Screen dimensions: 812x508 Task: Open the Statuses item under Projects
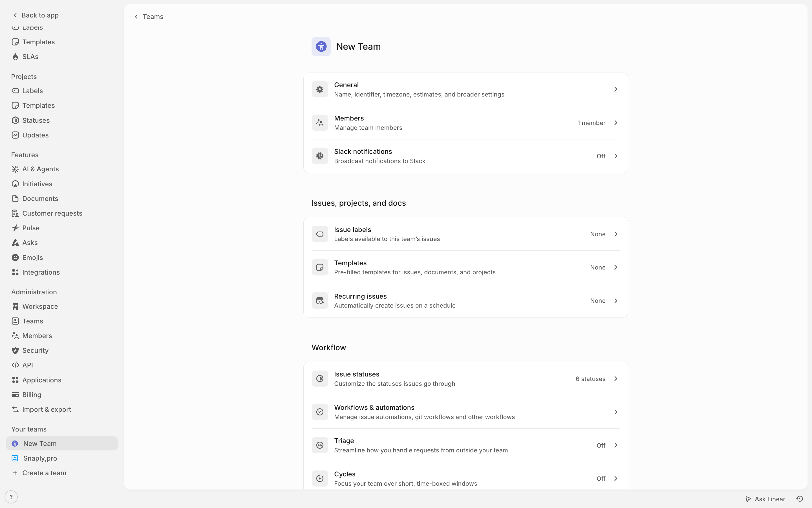[x=62, y=120]
